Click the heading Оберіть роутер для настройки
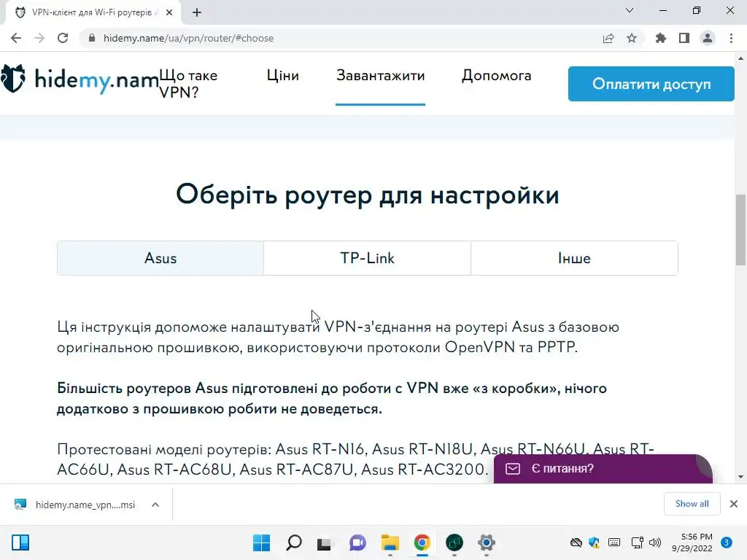The height and width of the screenshot is (560, 747). 368,194
